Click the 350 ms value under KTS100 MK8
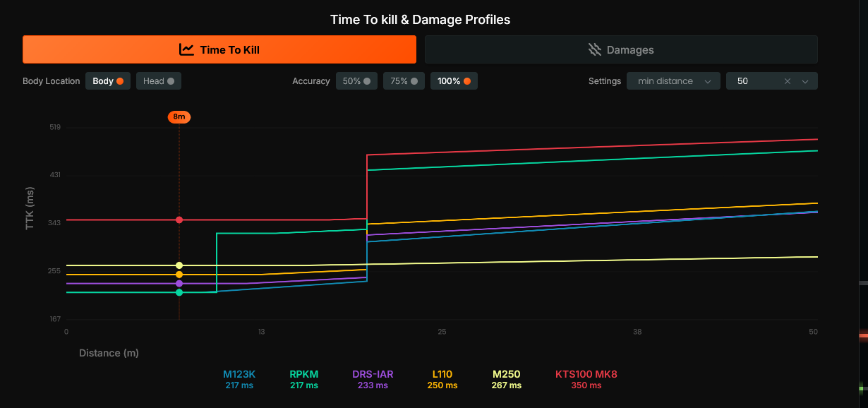Screen dimensions: 868x408 [586, 385]
